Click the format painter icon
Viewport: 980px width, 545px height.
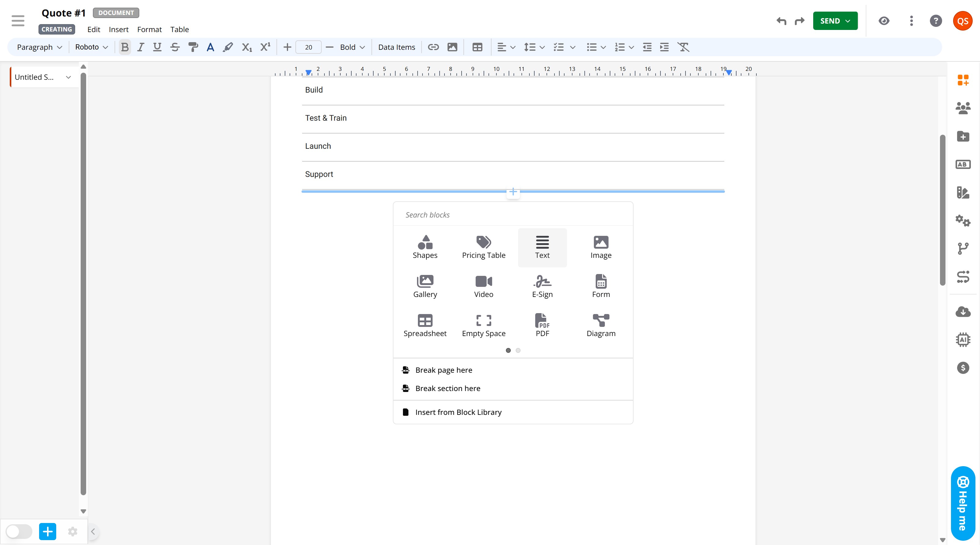193,47
